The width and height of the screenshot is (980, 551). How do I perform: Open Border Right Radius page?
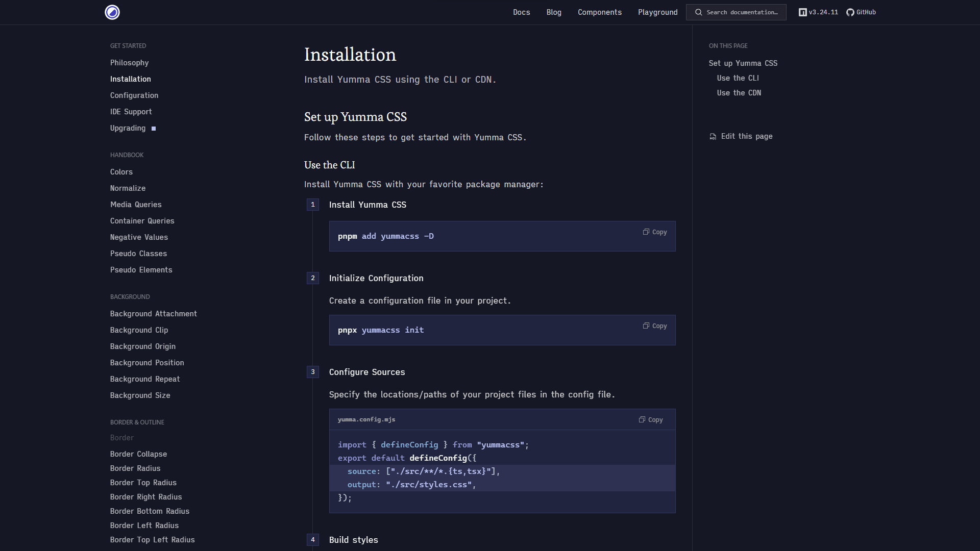point(146,497)
